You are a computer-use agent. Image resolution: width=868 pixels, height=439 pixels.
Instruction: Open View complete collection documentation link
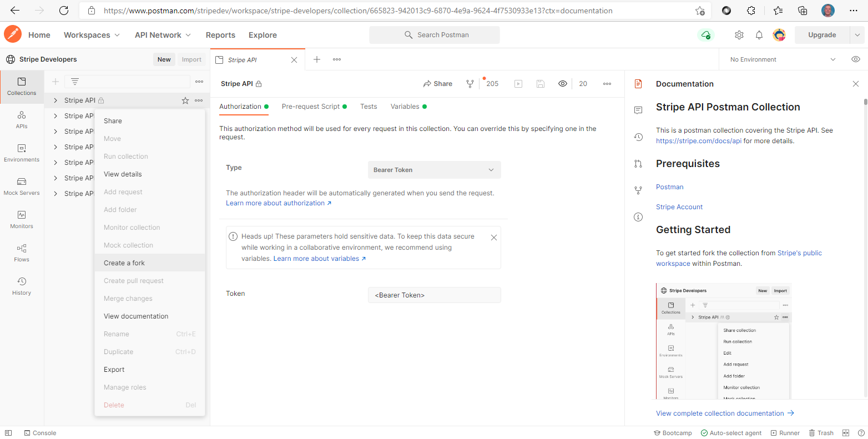[x=720, y=413]
